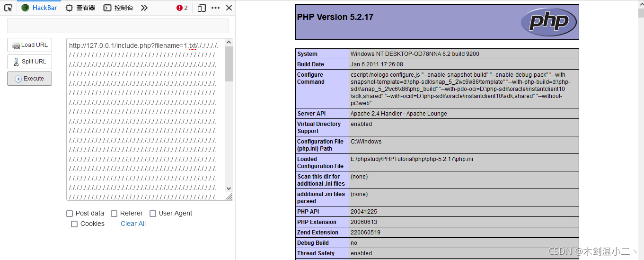Image resolution: width=644 pixels, height=260 pixels.
Task: Enable the Post data checkbox
Action: pos(70,214)
